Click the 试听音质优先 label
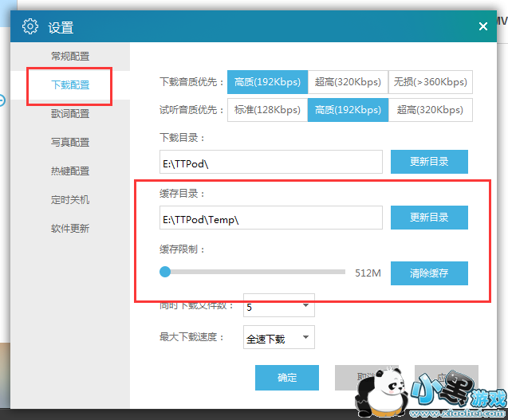Viewport: 508px width, 420px height. [x=191, y=110]
